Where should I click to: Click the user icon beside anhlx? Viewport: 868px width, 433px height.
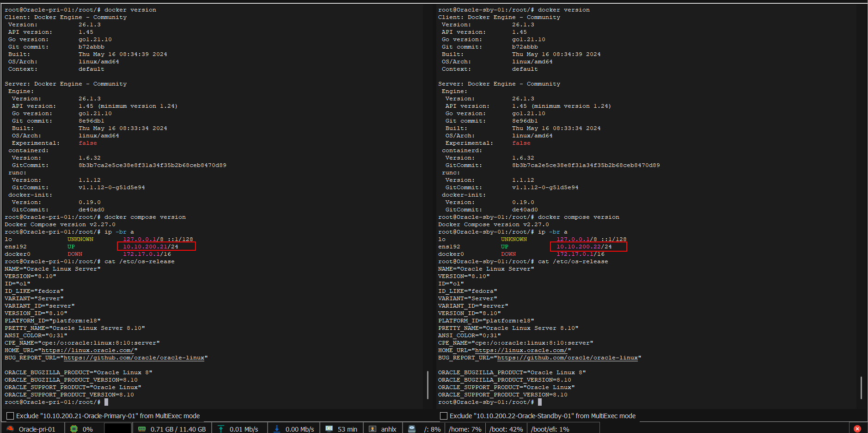[x=373, y=429]
